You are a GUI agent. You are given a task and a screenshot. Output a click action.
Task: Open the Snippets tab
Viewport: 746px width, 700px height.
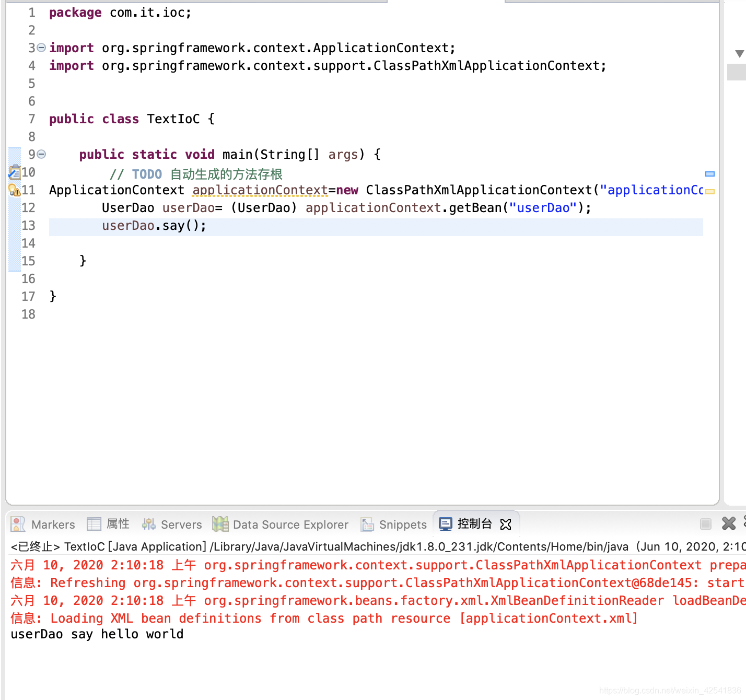(x=402, y=524)
